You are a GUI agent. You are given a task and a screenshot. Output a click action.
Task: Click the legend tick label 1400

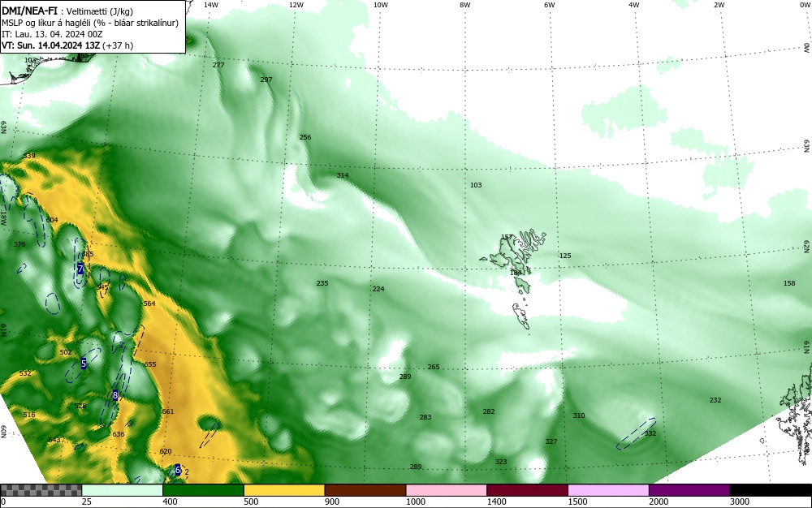click(497, 502)
